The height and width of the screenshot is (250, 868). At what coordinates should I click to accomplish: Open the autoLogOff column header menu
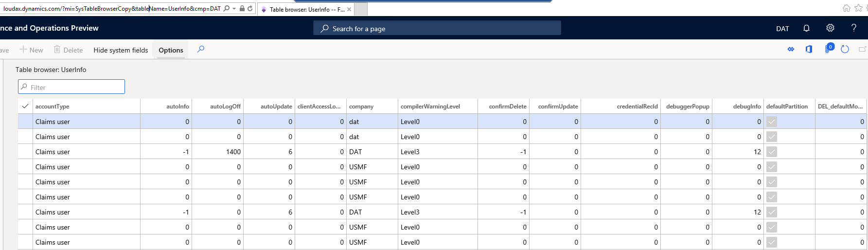(218, 107)
